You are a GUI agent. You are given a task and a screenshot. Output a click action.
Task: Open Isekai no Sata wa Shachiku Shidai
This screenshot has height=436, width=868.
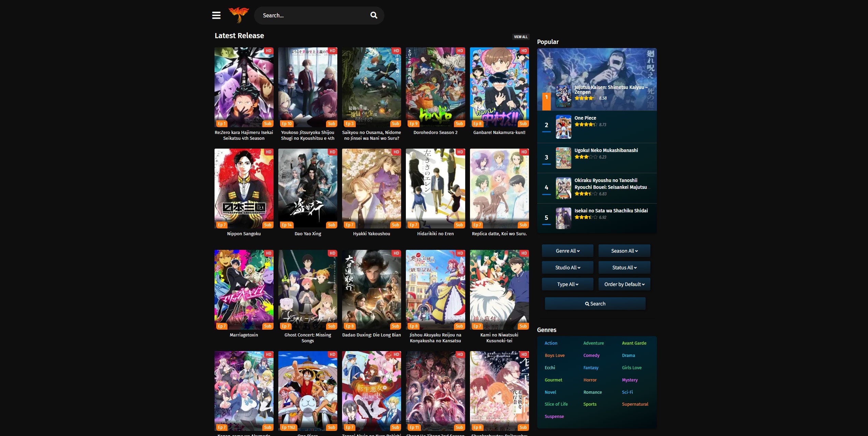[611, 211]
